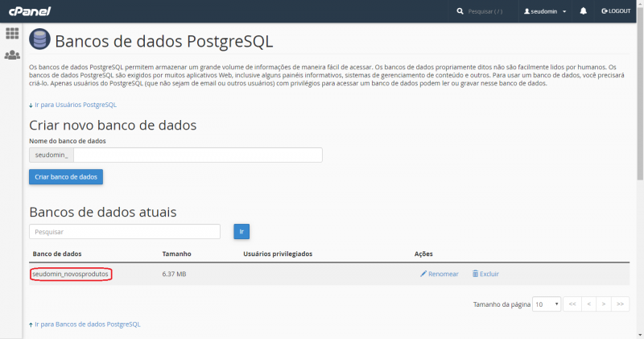
Task: Open the page size dropdown showing 10
Action: point(547,304)
